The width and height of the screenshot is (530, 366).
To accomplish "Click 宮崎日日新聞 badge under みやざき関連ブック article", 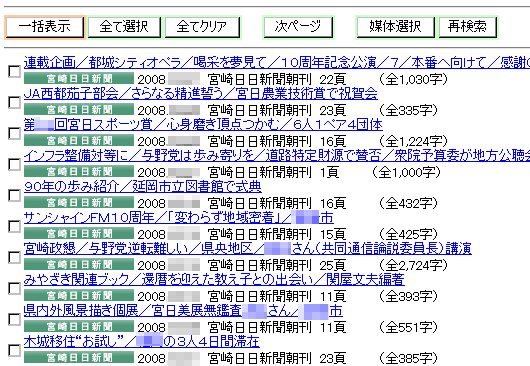I will [79, 296].
